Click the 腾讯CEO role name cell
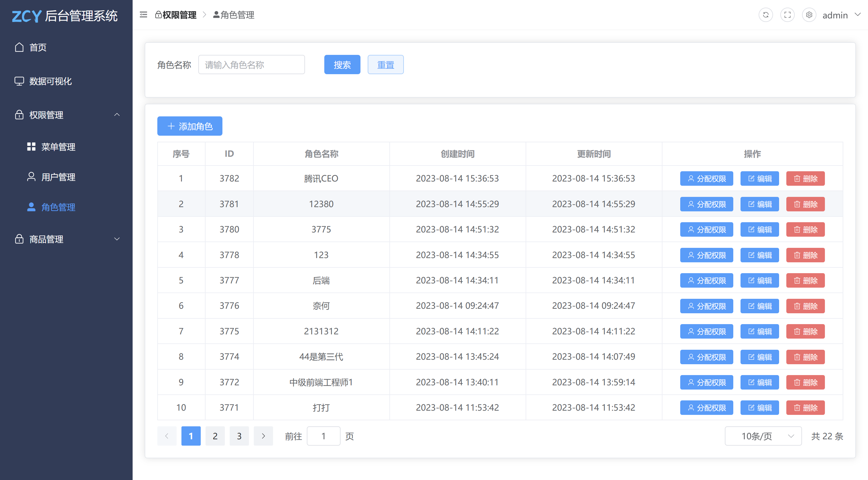868x480 pixels. (x=321, y=178)
